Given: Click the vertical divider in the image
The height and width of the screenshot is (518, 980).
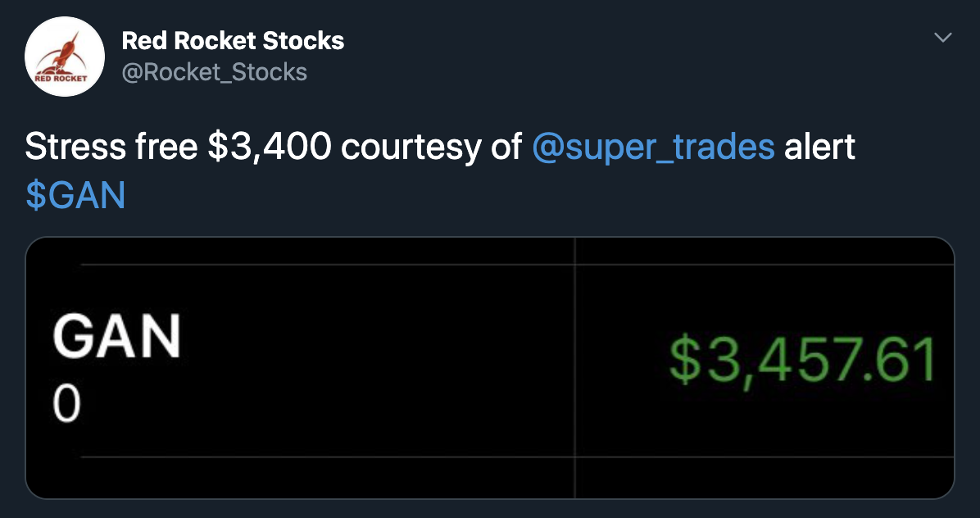Looking at the screenshot, I should point(575,369).
